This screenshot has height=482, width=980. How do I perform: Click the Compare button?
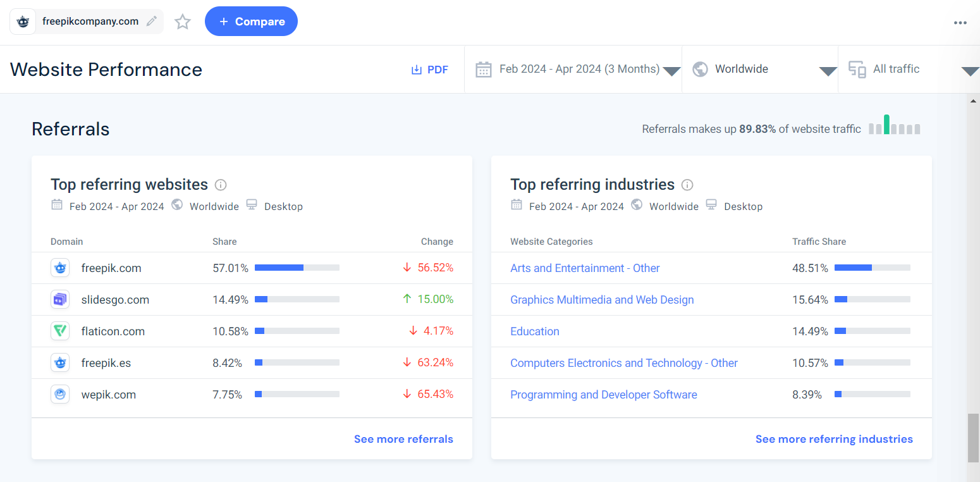(251, 22)
